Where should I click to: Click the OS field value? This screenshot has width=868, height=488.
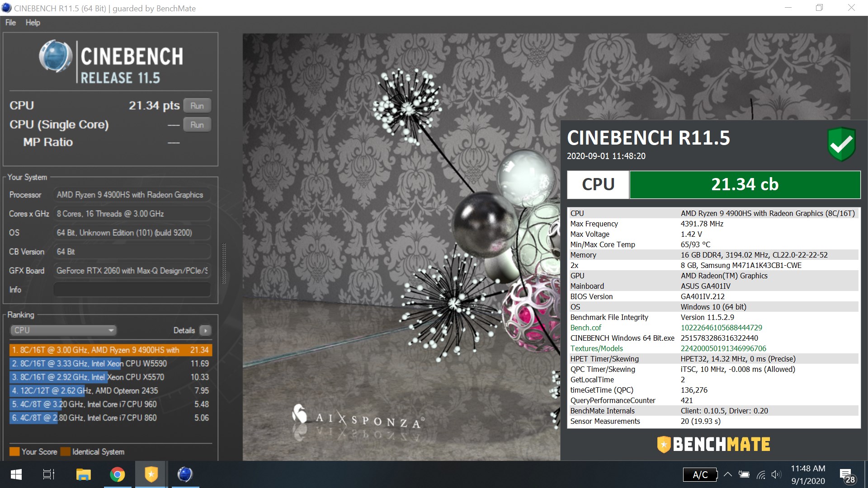(x=132, y=233)
